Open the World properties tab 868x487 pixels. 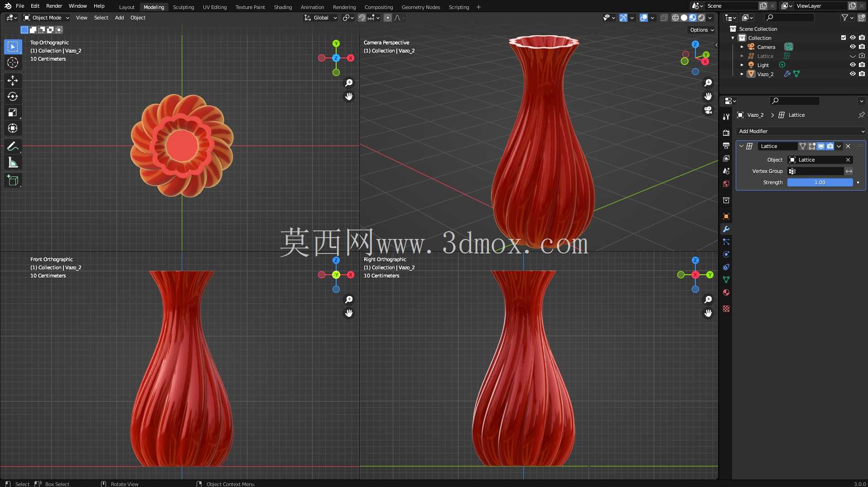click(726, 184)
